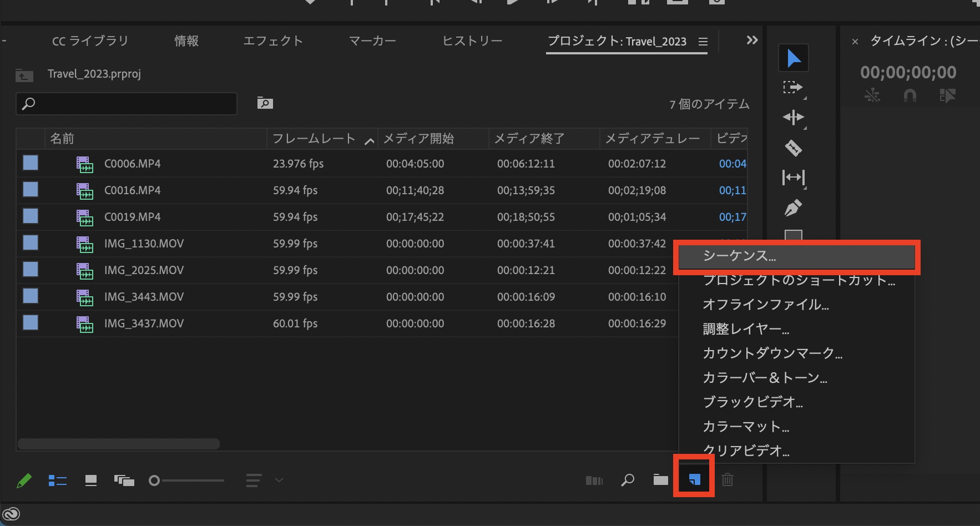
Task: Click the label color swatch for IMG_1130.MOV
Action: pyautogui.click(x=31, y=243)
